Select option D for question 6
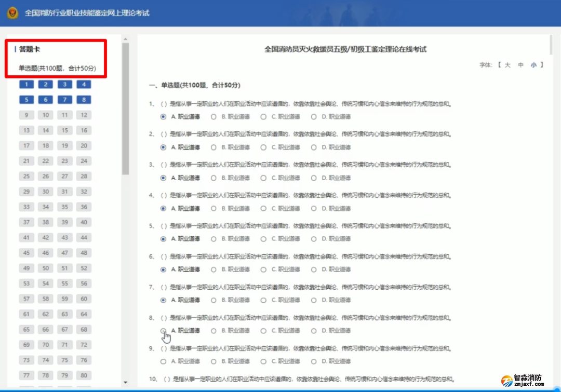The width and height of the screenshot is (561, 392). click(x=313, y=269)
